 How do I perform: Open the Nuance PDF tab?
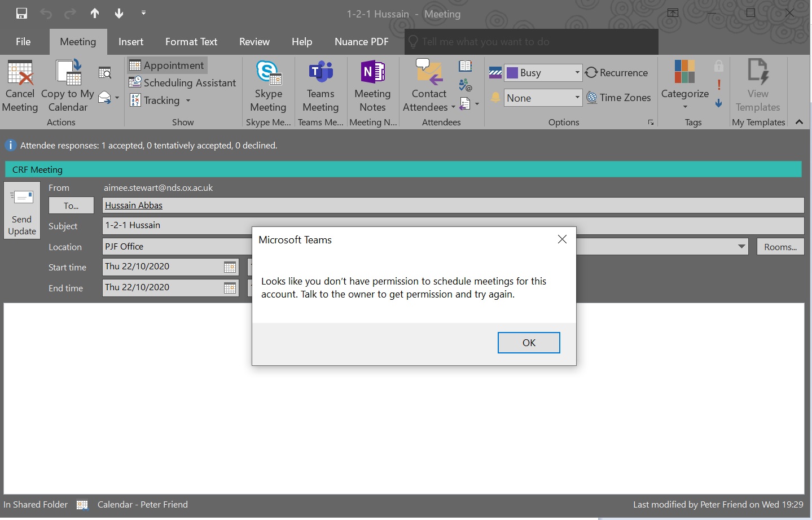(x=362, y=42)
